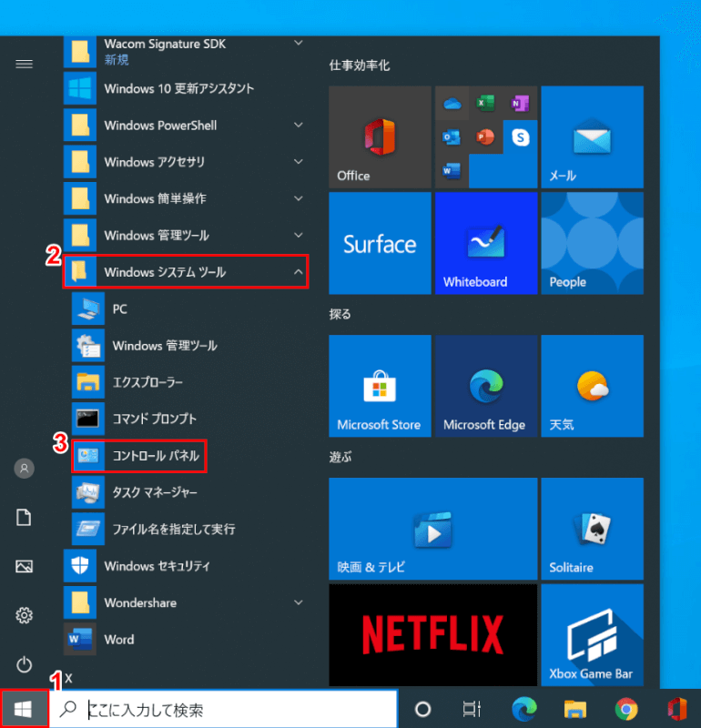
Task: Launch Microsoft Edge from the tiles
Action: 486,386
